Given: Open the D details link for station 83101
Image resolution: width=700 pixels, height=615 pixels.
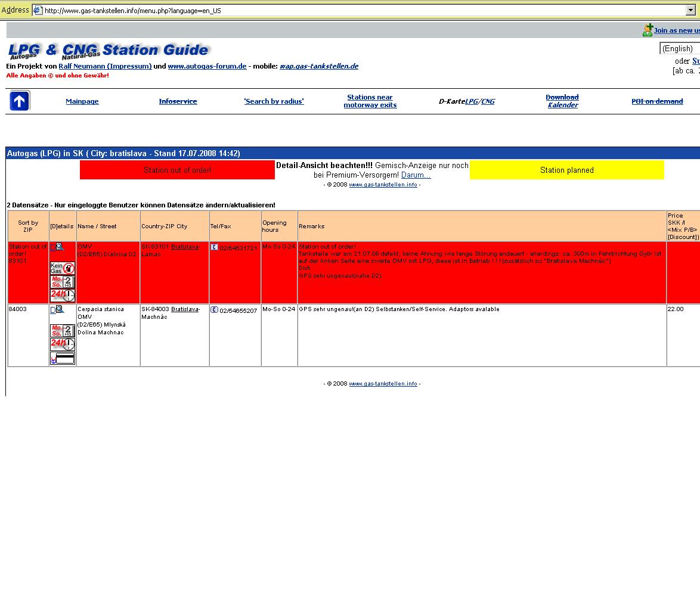Looking at the screenshot, I should [52, 247].
